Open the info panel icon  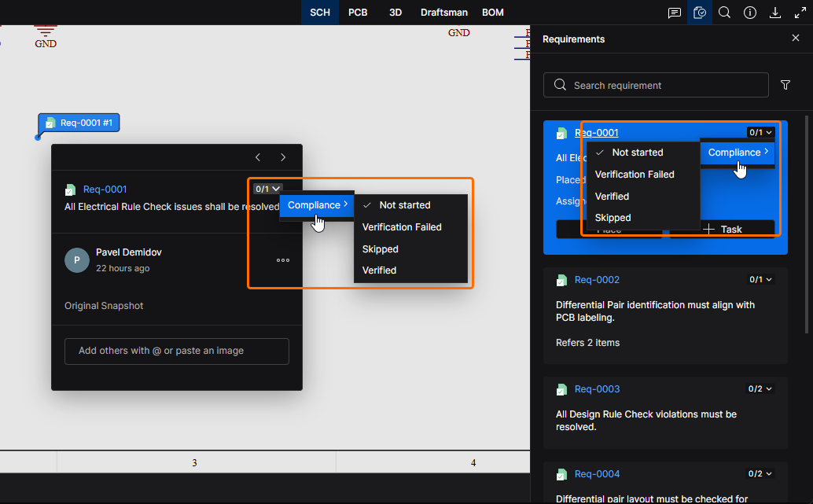click(x=750, y=13)
